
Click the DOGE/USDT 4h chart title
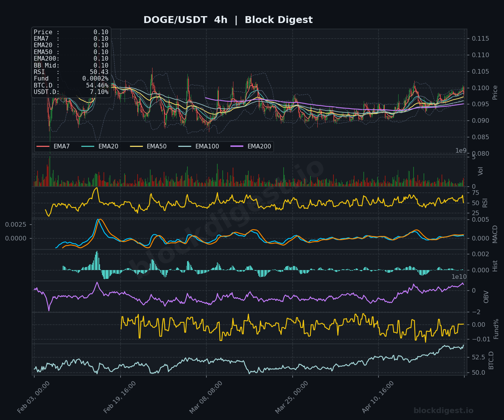tap(228, 20)
